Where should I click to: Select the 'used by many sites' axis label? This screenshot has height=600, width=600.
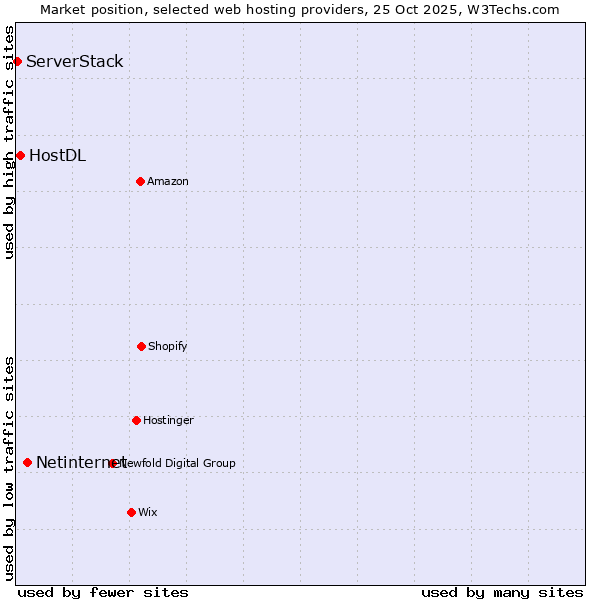pyautogui.click(x=502, y=592)
